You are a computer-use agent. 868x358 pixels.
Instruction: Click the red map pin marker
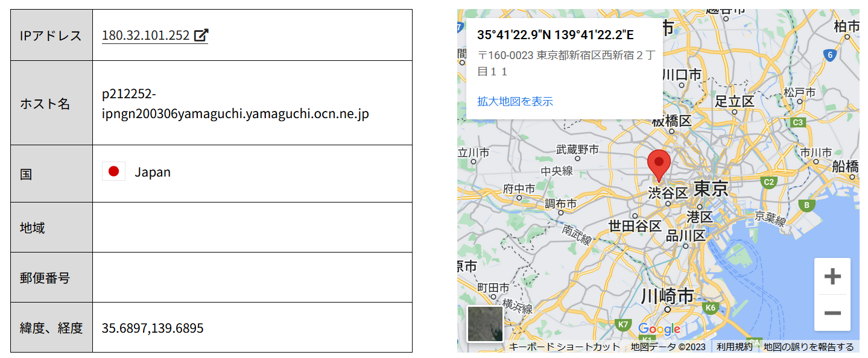[659, 166]
